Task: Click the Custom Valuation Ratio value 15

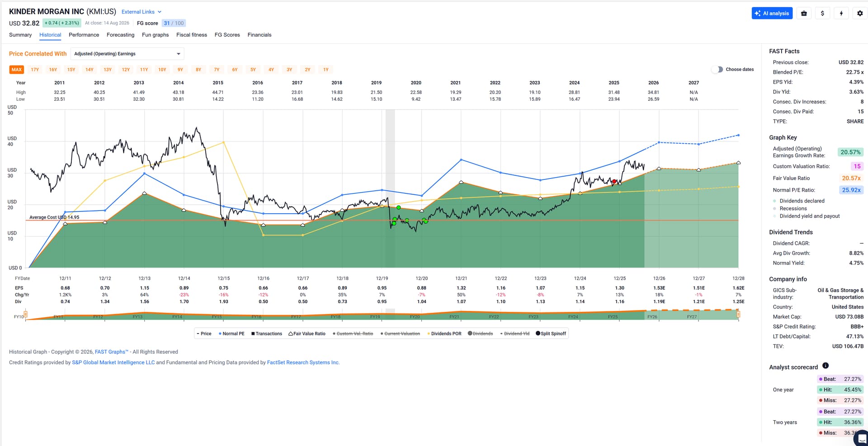Action: pyautogui.click(x=857, y=166)
